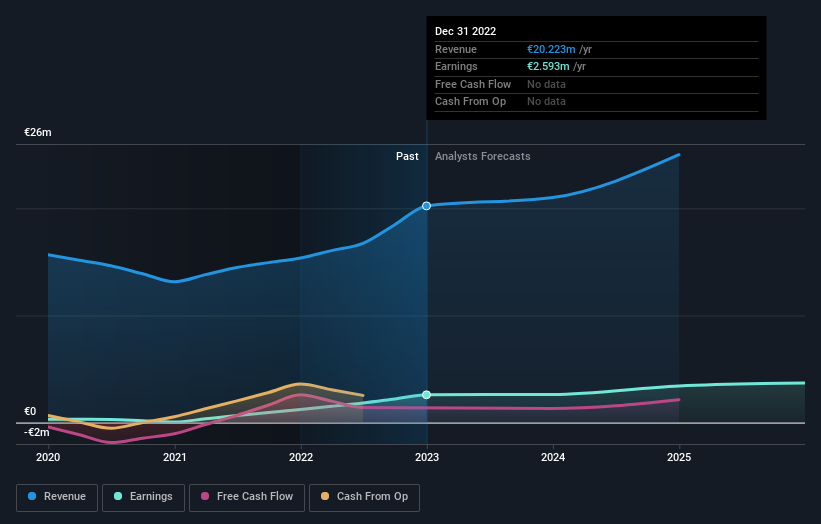Click the €26m y-axis label
The width and height of the screenshot is (821, 524).
[38, 132]
